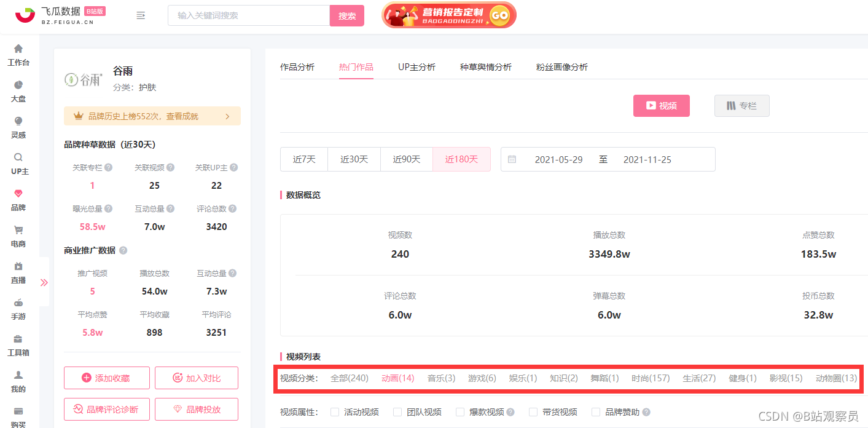
Task: Switch to 热门作品 tab
Action: (x=356, y=67)
